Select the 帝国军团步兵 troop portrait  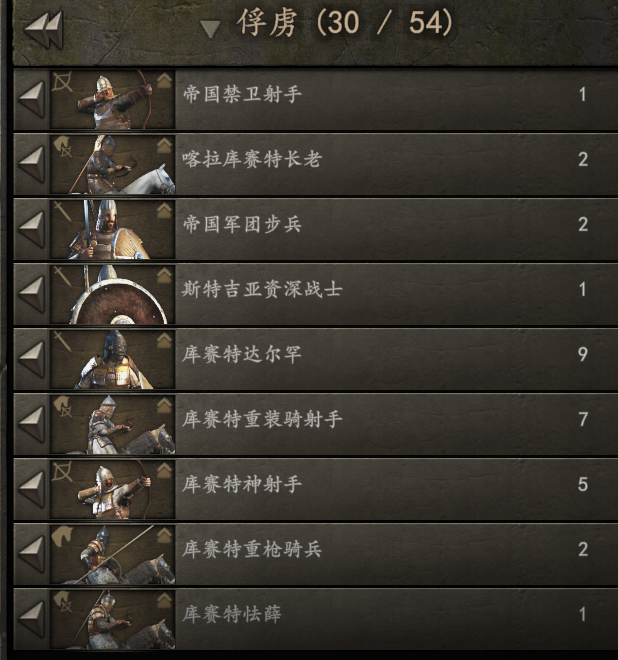(x=112, y=229)
